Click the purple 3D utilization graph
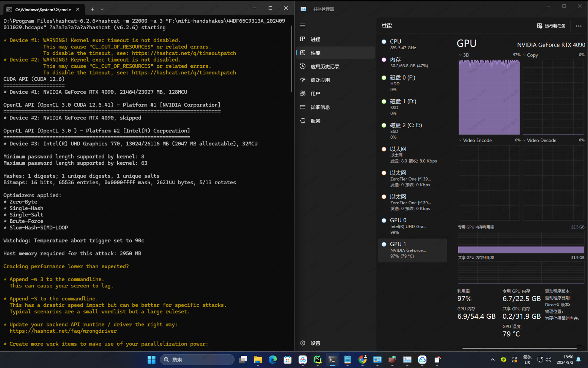This screenshot has width=588, height=368. [x=489, y=97]
